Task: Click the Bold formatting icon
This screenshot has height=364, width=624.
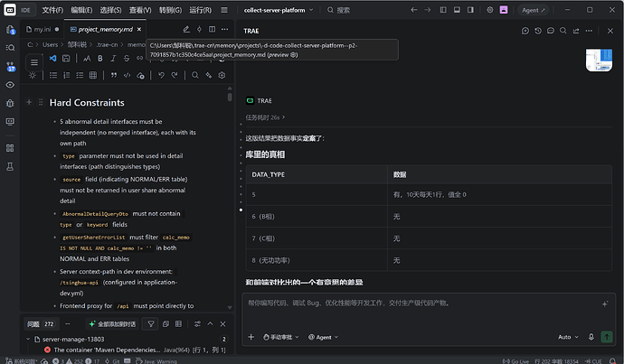Action: pos(100,59)
